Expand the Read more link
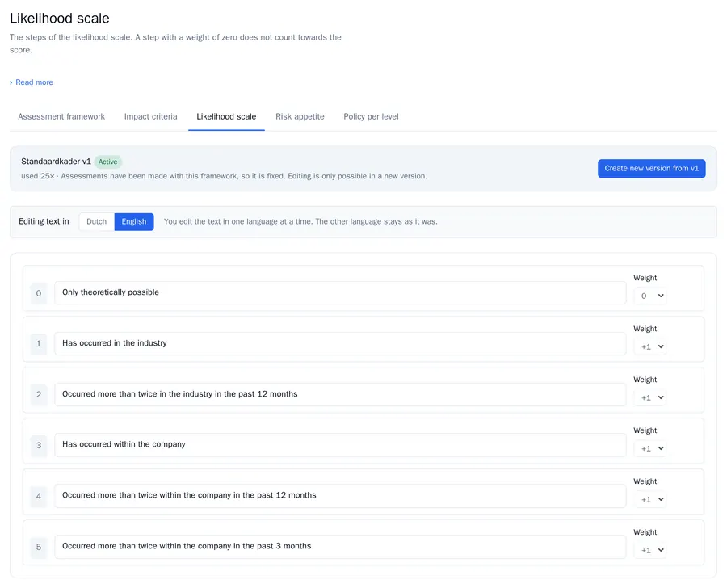 (x=31, y=82)
